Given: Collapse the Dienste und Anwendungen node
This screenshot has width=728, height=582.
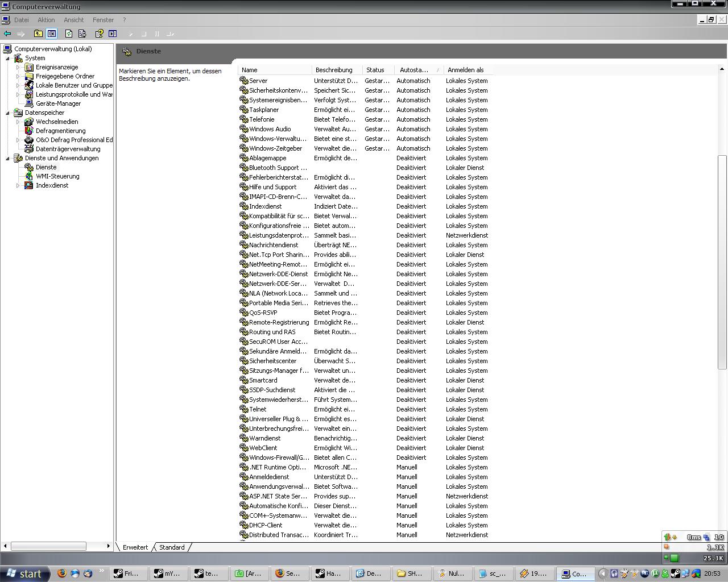Looking at the screenshot, I should (x=8, y=158).
